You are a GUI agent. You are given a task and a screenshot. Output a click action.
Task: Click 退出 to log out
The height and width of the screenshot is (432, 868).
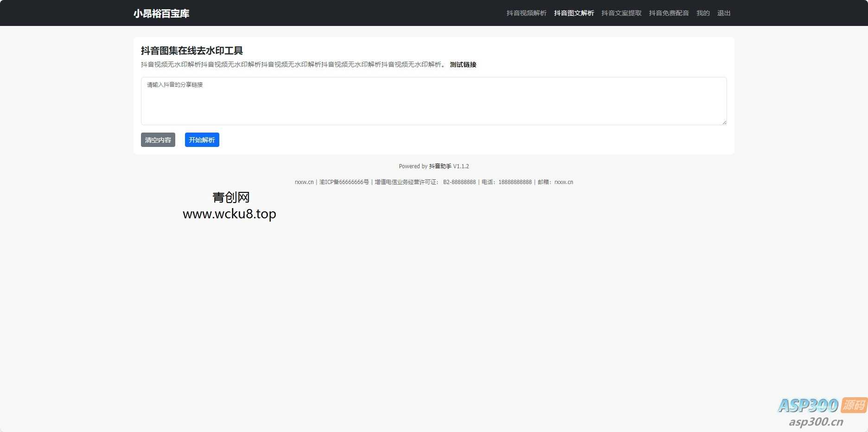723,13
